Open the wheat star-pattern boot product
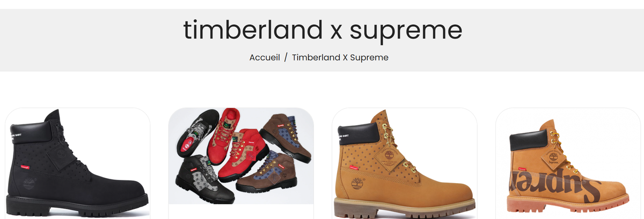Viewport: 644px width, 219px height. [x=405, y=163]
